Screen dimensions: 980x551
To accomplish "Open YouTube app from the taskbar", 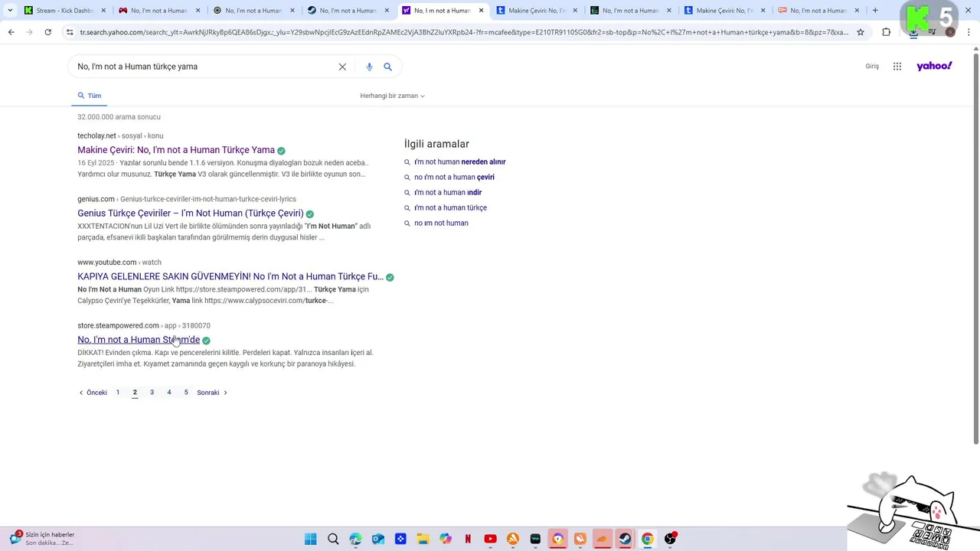I will point(490,539).
